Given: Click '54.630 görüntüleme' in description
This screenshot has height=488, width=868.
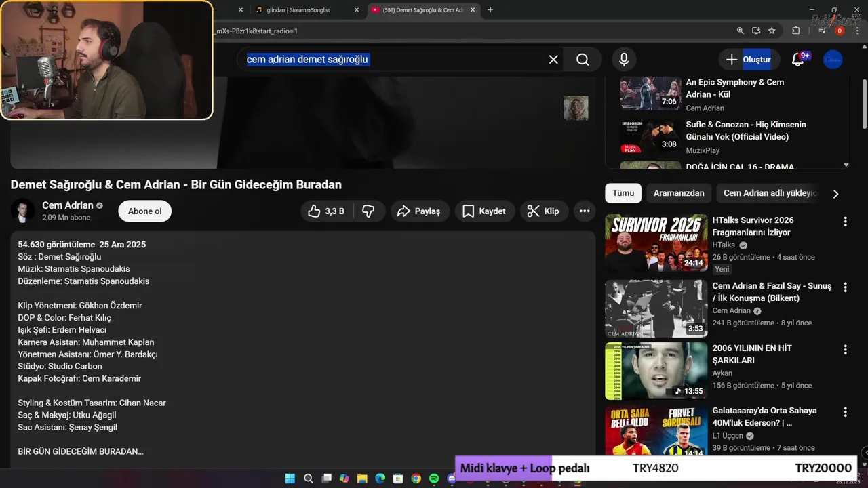Looking at the screenshot, I should (56, 244).
